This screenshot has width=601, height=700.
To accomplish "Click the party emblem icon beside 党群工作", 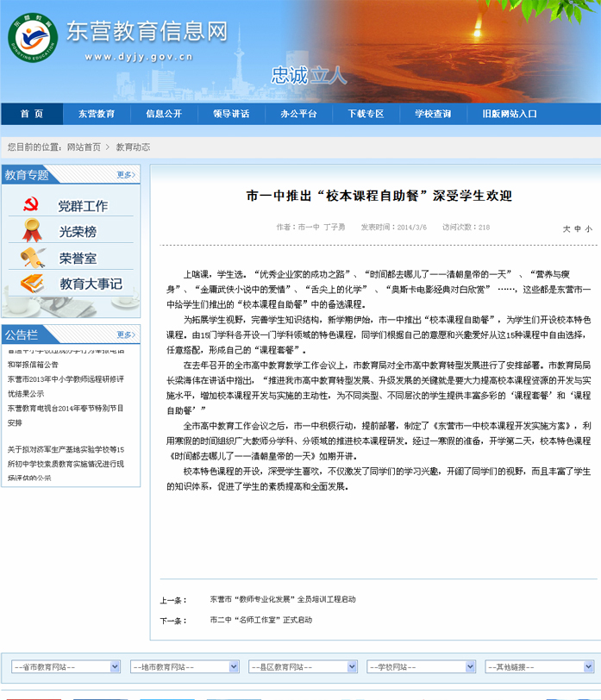I will click(31, 204).
